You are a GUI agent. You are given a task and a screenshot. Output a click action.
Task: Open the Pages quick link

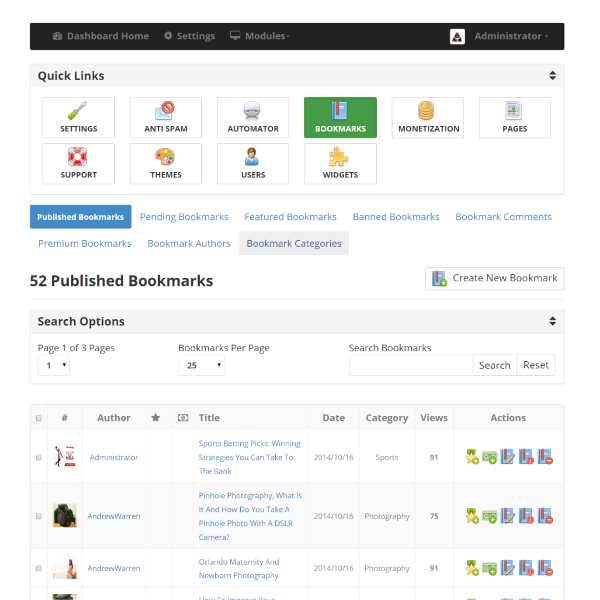pyautogui.click(x=515, y=117)
